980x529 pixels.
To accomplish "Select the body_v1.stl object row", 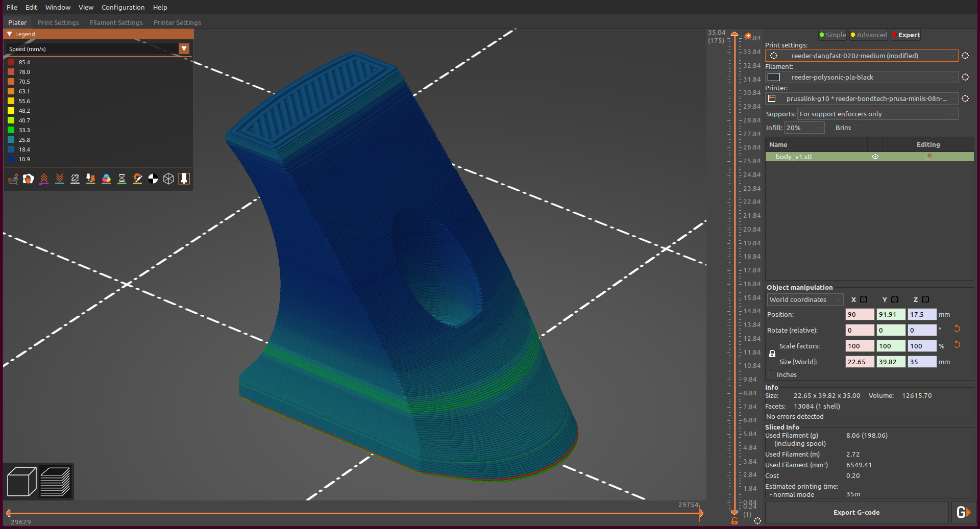I will click(x=870, y=157).
